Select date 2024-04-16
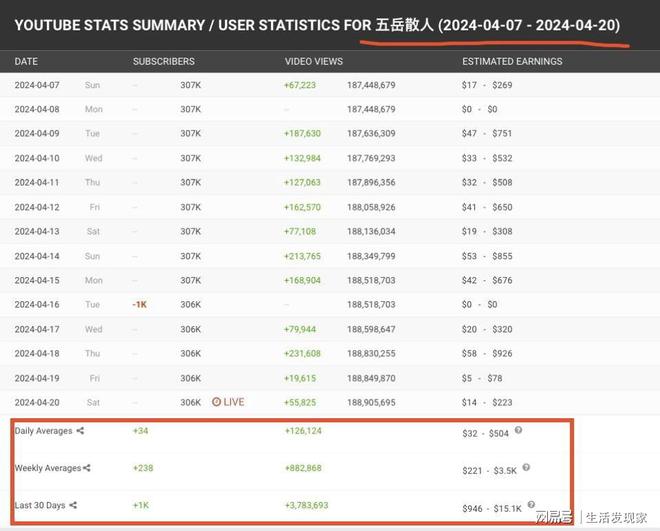Viewport: 660px width, 531px height. (x=37, y=304)
